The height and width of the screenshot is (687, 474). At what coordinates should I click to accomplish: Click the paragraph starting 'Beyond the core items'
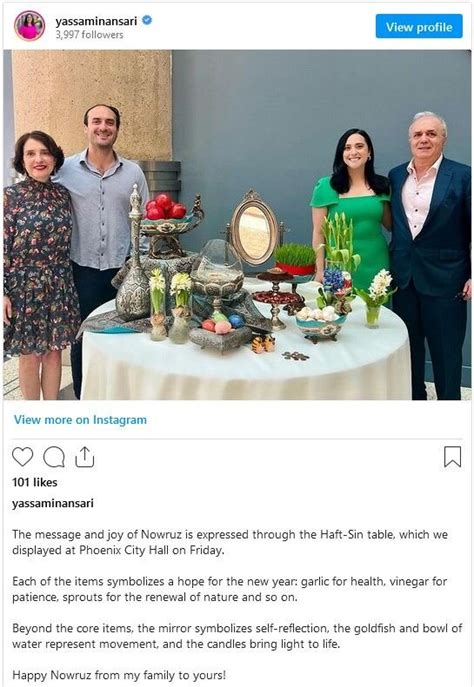[237, 636]
